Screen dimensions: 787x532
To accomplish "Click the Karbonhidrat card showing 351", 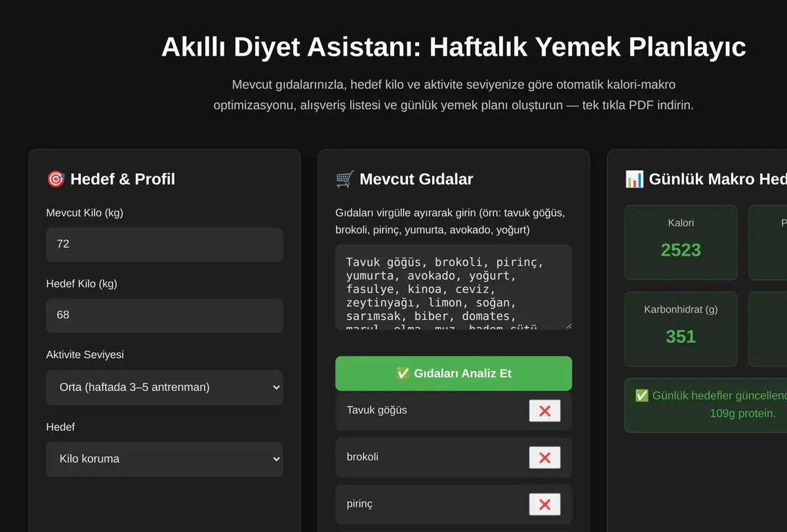I will 681,329.
